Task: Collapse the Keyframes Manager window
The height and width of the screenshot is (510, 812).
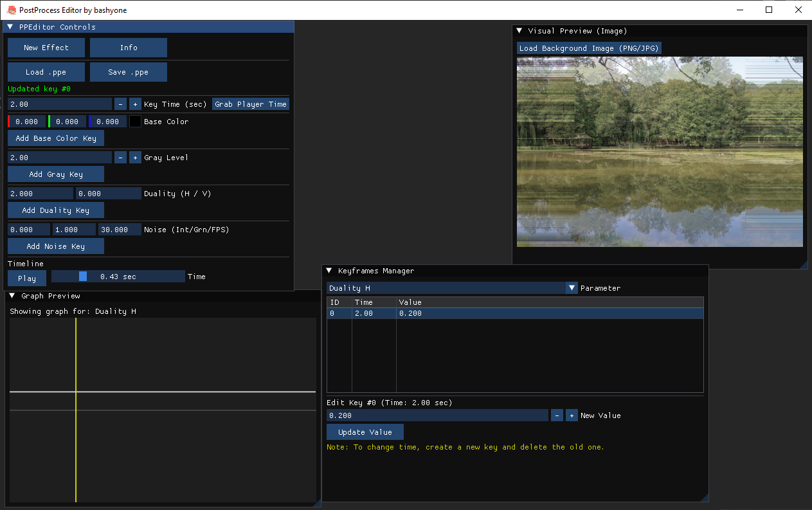Action: [x=329, y=271]
